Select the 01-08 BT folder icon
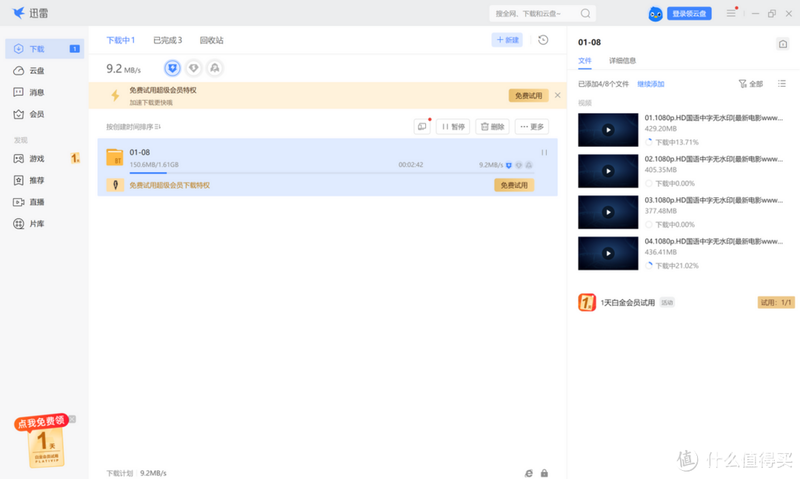 (115, 157)
